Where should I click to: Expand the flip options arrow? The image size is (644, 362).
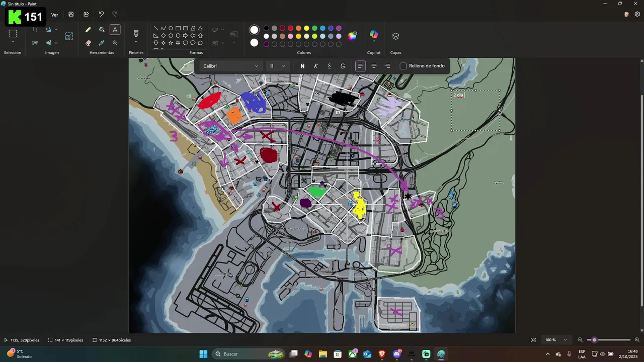coord(56,43)
